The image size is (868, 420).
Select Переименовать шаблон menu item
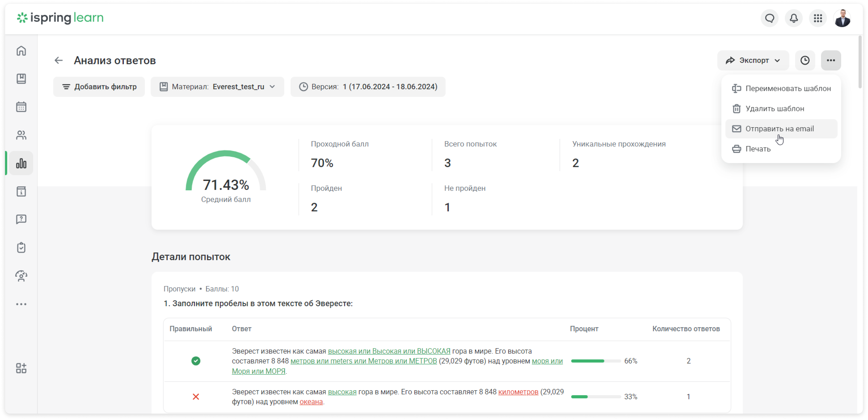pos(781,88)
